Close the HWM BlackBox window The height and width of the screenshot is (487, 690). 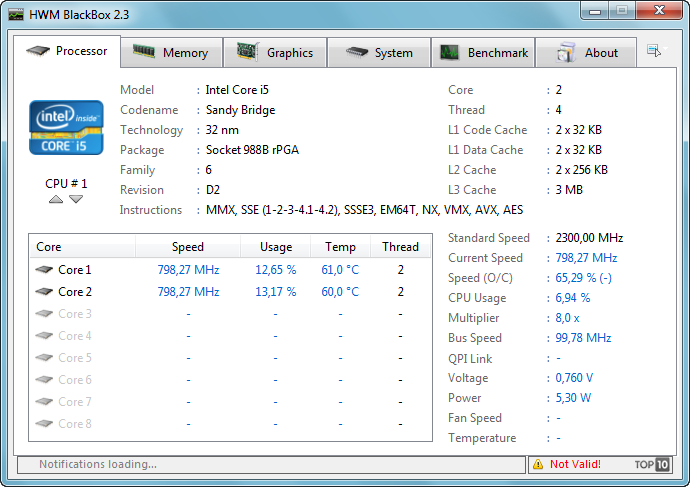(x=659, y=11)
